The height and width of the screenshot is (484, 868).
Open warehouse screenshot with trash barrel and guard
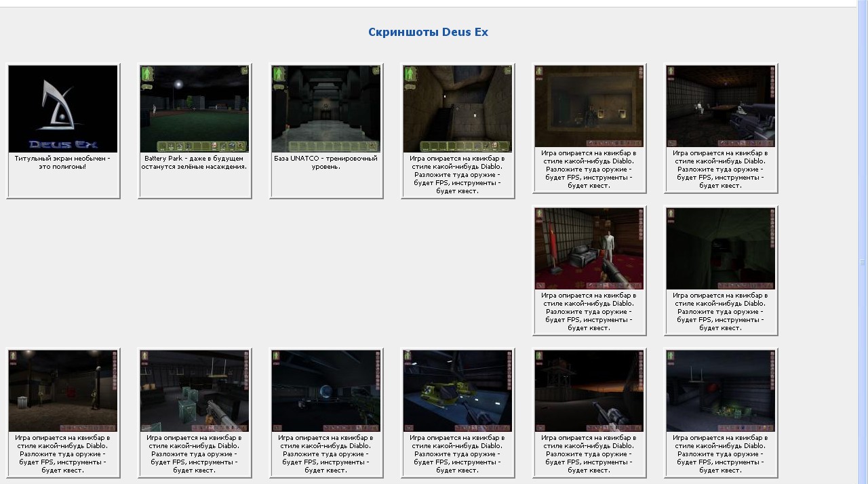tap(63, 391)
